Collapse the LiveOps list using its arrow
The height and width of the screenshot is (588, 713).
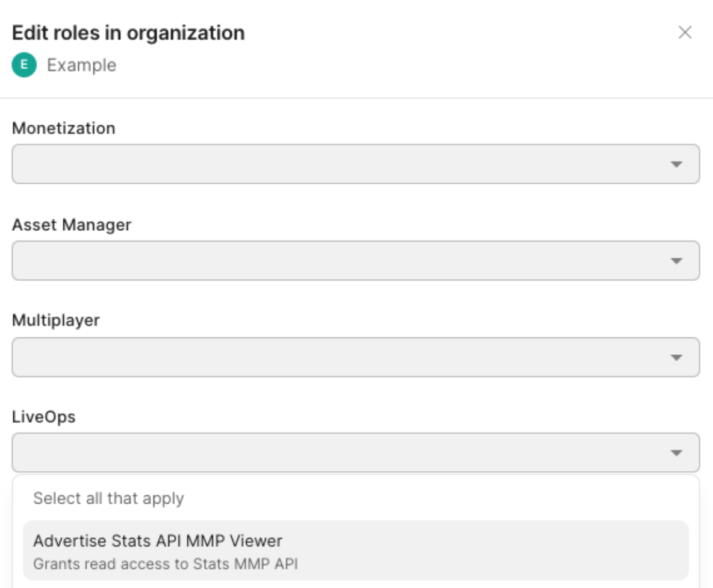(677, 452)
